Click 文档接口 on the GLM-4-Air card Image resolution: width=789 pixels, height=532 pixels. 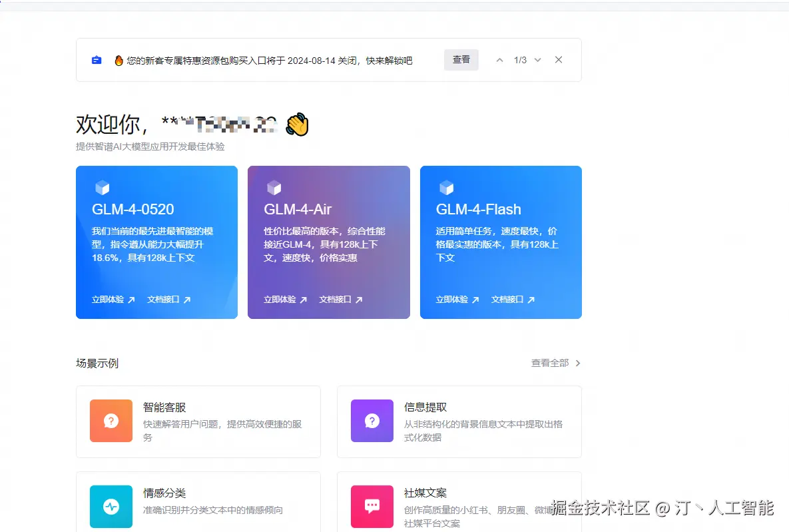335,300
